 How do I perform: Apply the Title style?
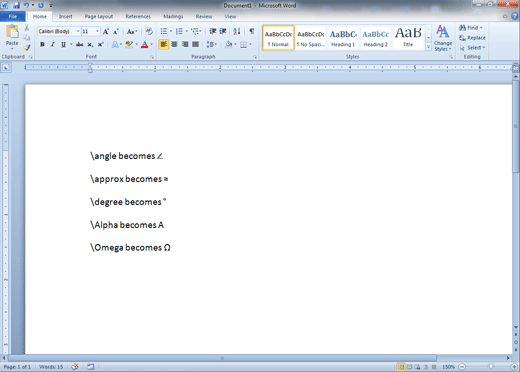[x=408, y=38]
